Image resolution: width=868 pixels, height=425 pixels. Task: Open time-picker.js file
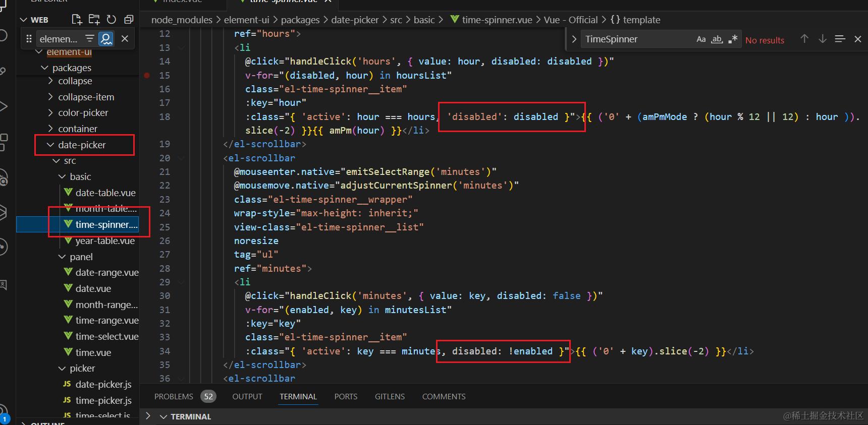pos(103,400)
